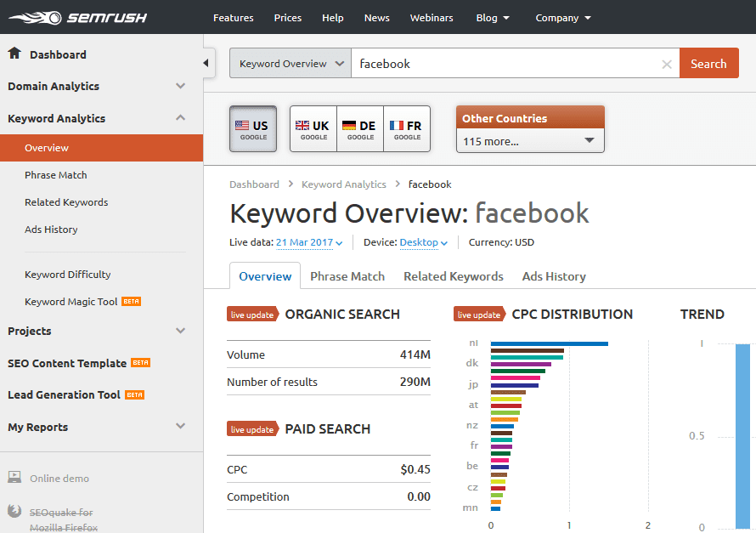This screenshot has width=756, height=533.
Task: Open the Company dropdown menu
Action: point(563,18)
